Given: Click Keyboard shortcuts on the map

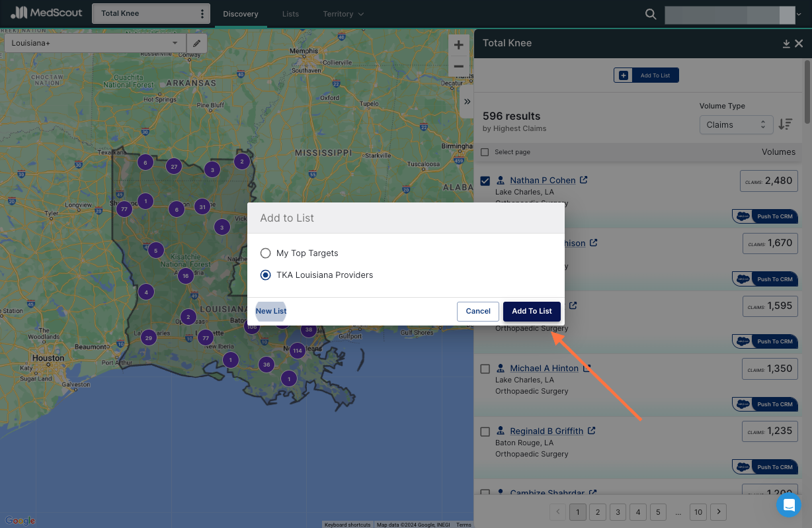Looking at the screenshot, I should [347, 525].
